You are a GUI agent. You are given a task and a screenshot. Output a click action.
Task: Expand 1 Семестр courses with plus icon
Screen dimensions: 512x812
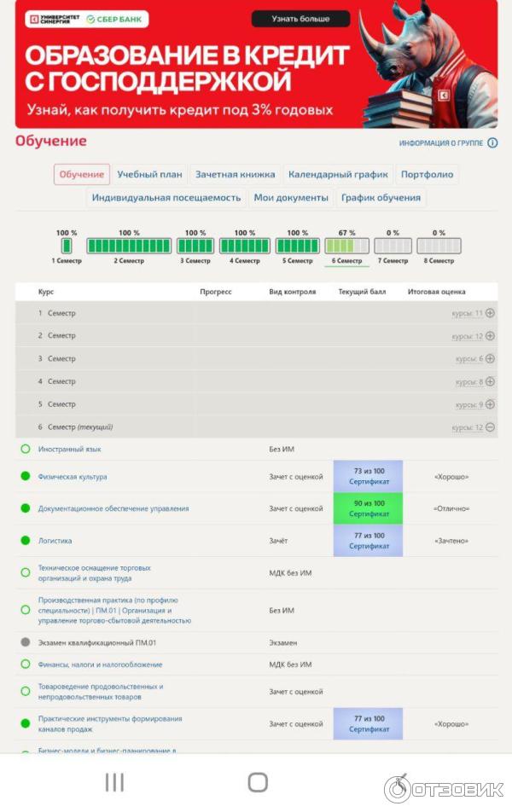pyautogui.click(x=490, y=313)
